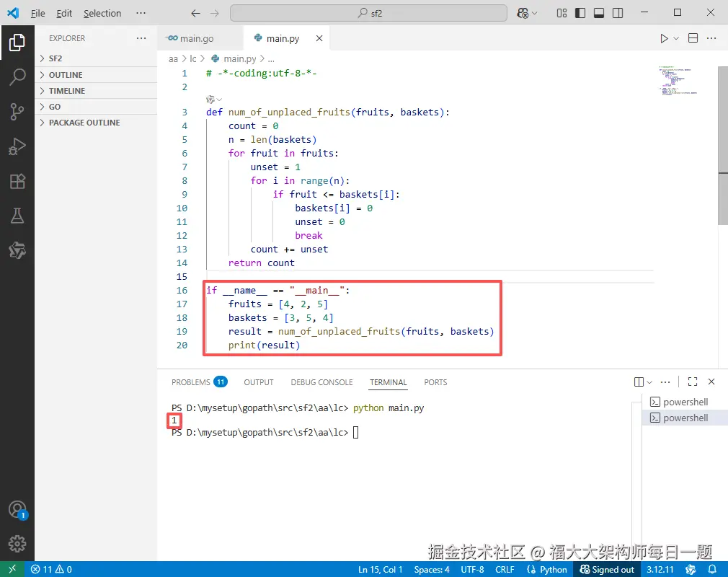Expand the TIMELINE section
Viewport: 728px width, 577px height.
tap(97, 91)
